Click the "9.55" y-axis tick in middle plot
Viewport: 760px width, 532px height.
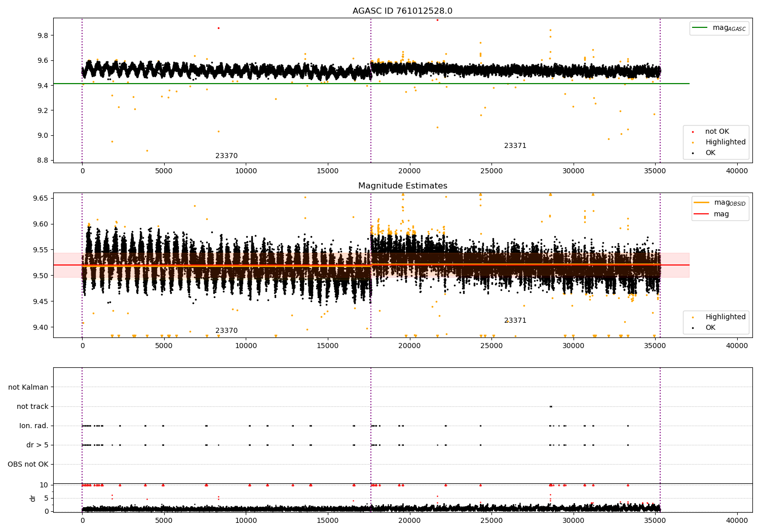click(41, 250)
